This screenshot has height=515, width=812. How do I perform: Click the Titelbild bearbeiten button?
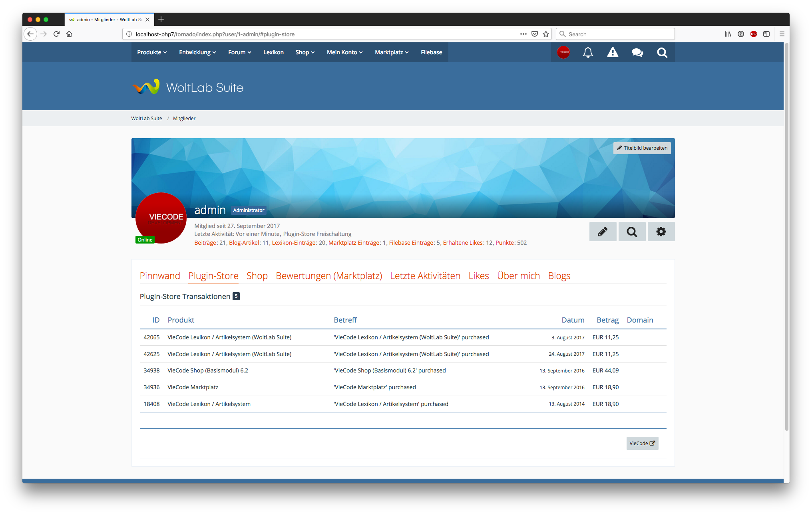(x=642, y=148)
